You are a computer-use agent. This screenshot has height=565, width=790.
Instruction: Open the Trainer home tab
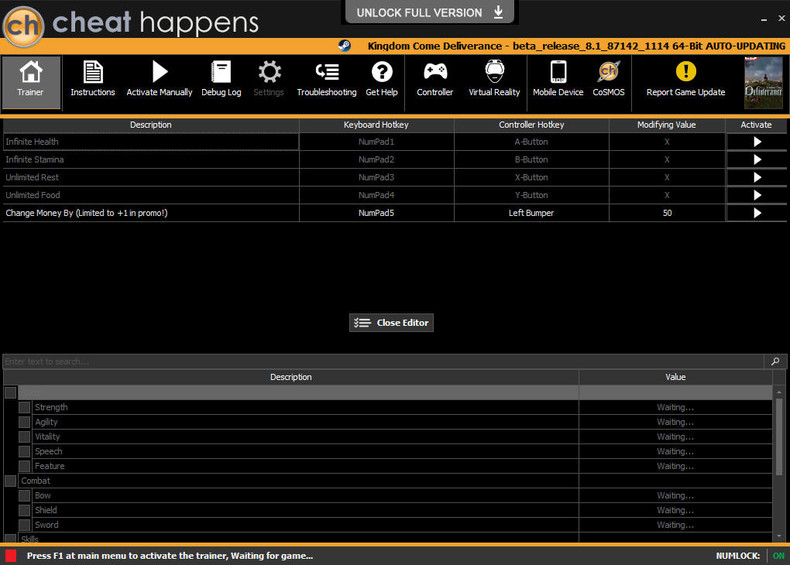31,83
